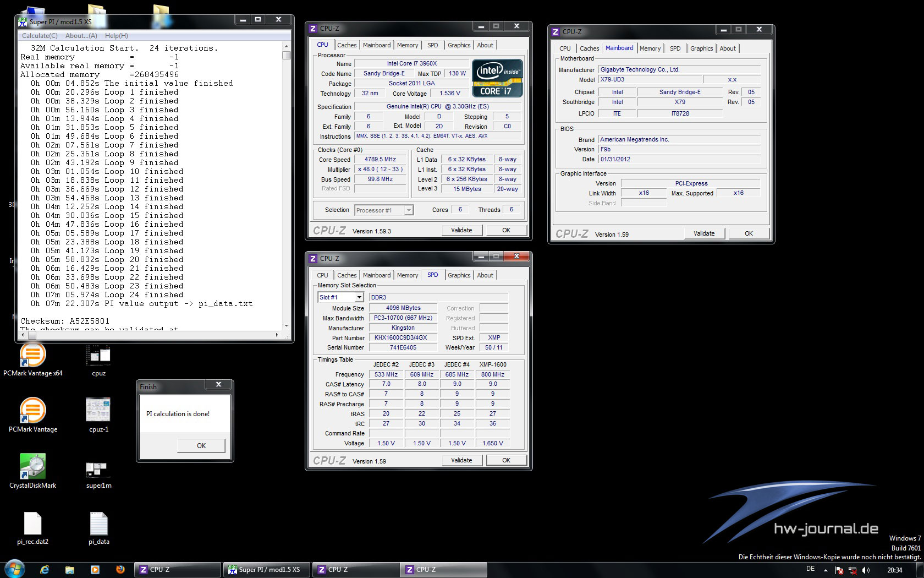The height and width of the screenshot is (578, 924).
Task: Launch Firefox from the taskbar
Action: (120, 570)
